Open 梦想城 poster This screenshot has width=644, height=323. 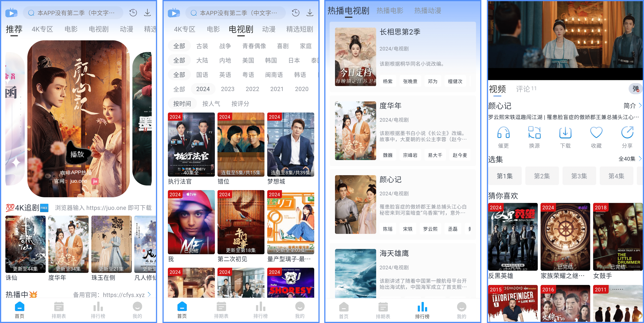(291, 144)
